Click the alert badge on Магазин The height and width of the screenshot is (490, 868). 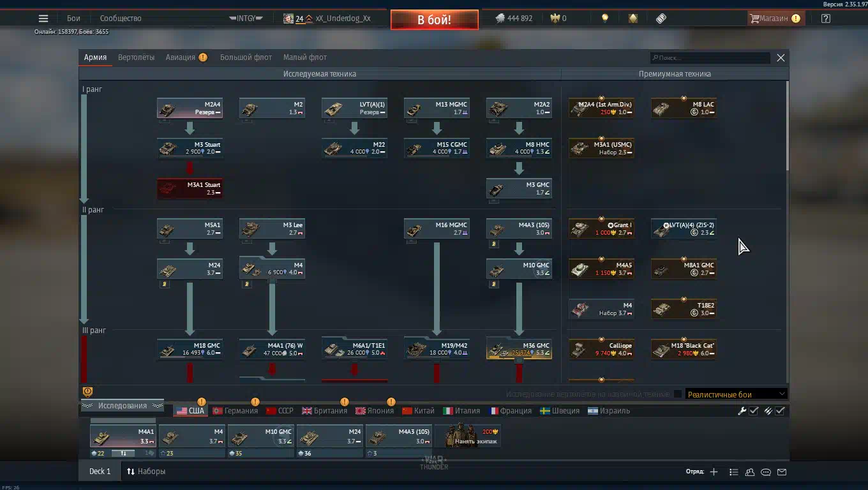point(796,19)
